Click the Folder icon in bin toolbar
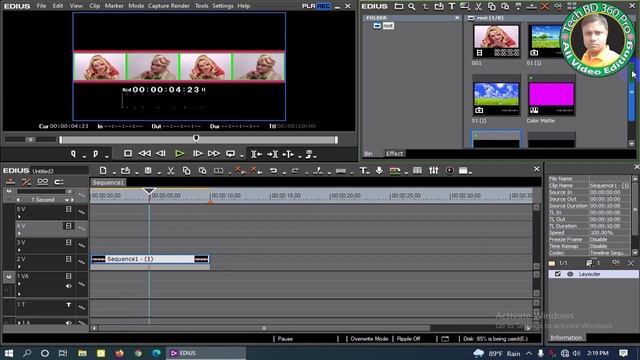Screen dimensions: 640x360 (398, 7)
